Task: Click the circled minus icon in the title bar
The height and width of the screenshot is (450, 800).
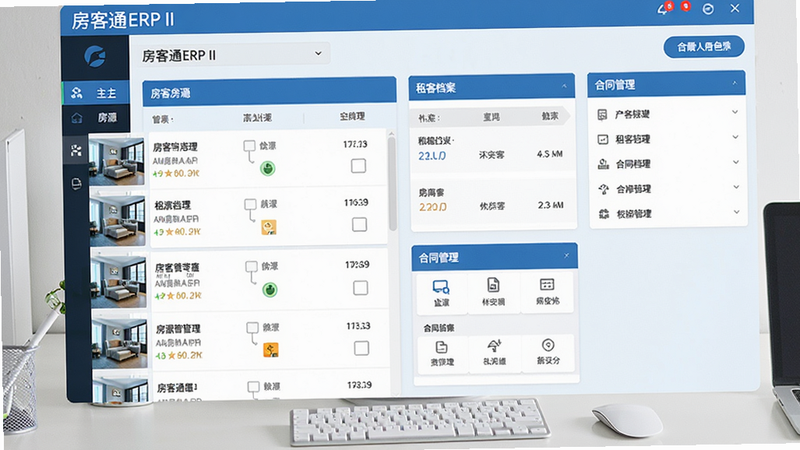Action: point(708,9)
